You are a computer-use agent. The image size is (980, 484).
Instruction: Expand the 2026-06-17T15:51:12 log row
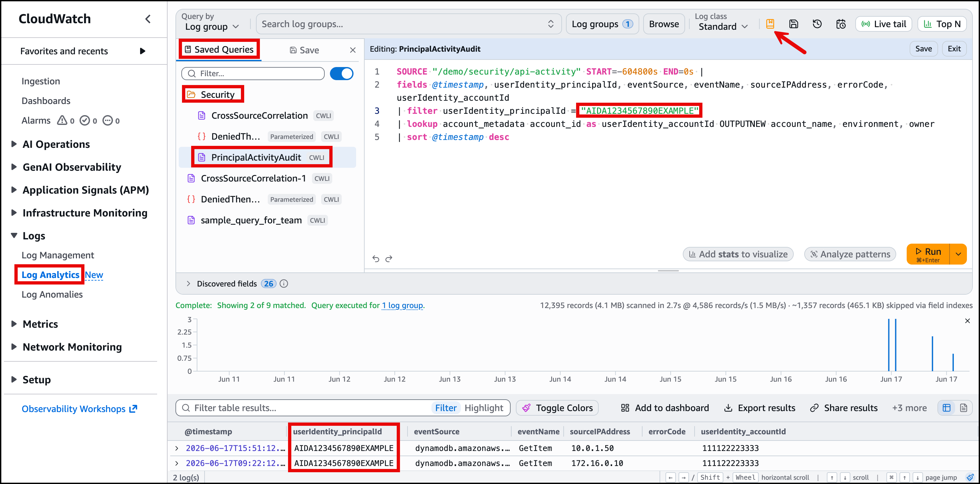pos(177,448)
